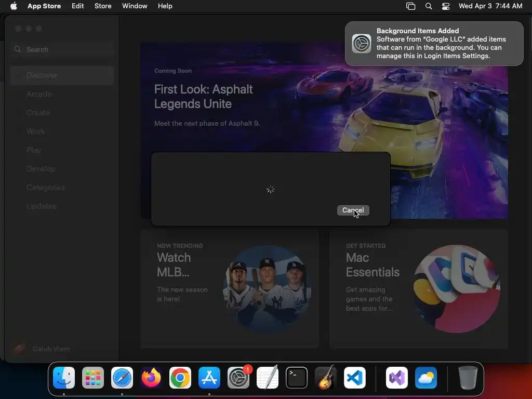The width and height of the screenshot is (532, 399).
Task: Open Finder from the Dock
Action: [64, 378]
